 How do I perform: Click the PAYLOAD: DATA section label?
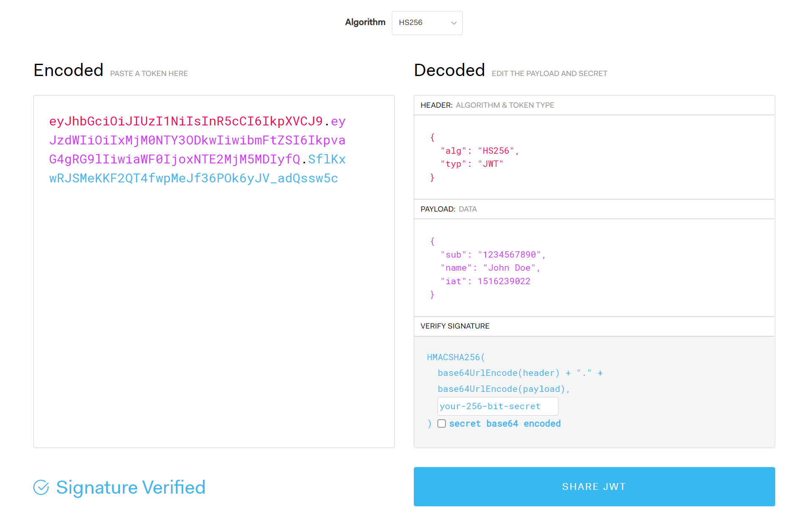pos(448,209)
